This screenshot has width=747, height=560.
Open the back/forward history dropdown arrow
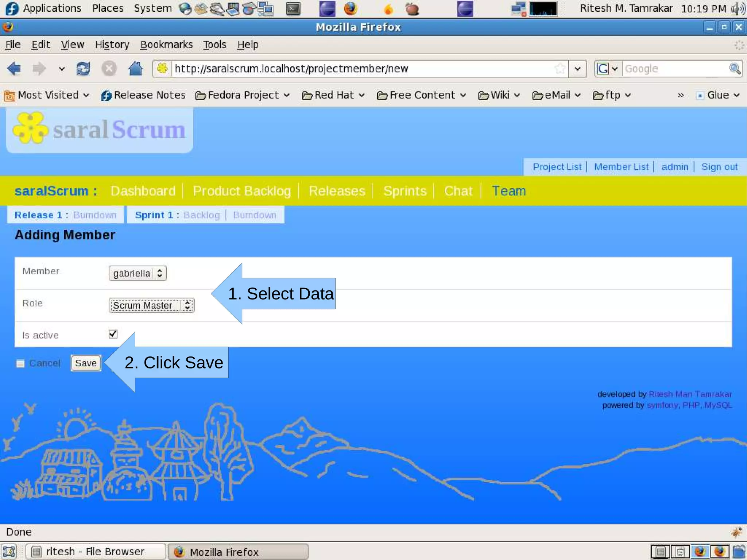pyautogui.click(x=62, y=69)
